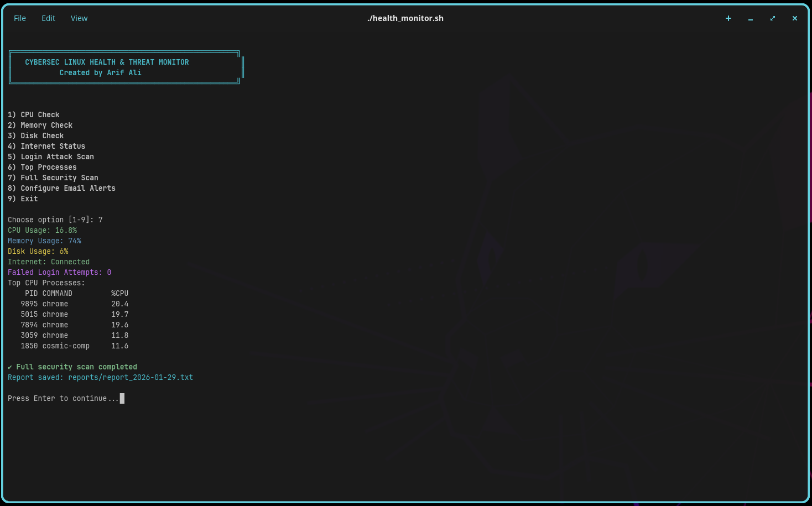Minimize the terminal window

(x=751, y=18)
